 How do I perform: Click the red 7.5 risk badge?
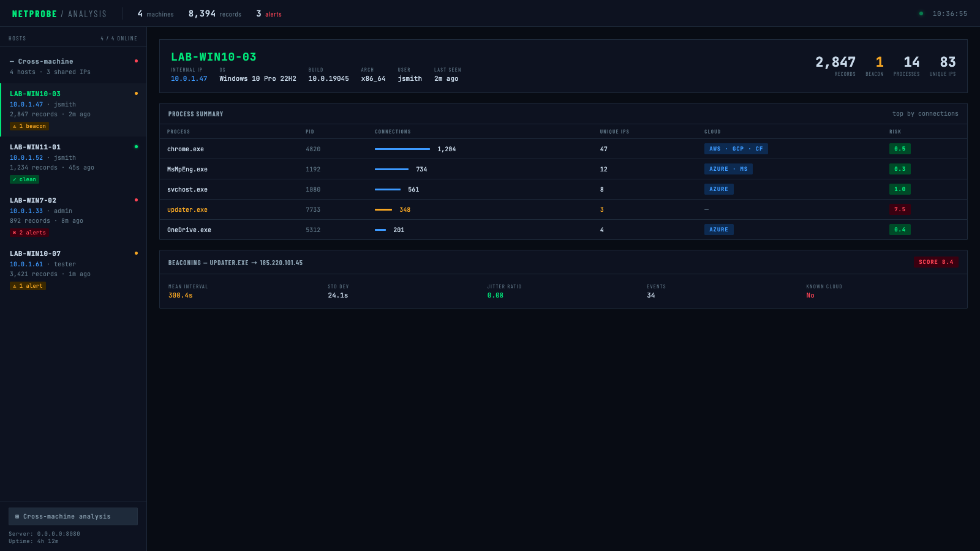click(x=900, y=209)
